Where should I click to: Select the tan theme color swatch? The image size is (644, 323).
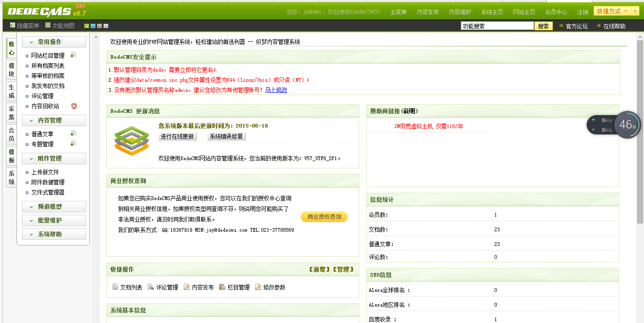[x=99, y=26]
